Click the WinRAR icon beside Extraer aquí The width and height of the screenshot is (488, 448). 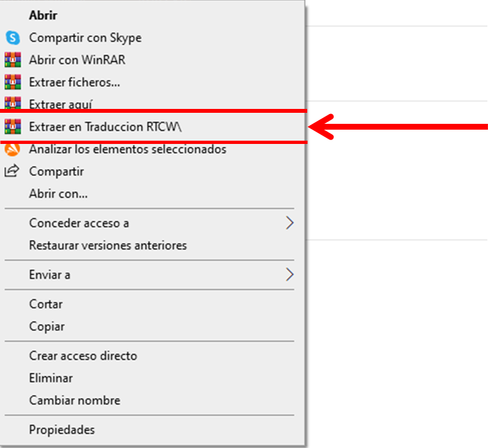click(x=12, y=102)
